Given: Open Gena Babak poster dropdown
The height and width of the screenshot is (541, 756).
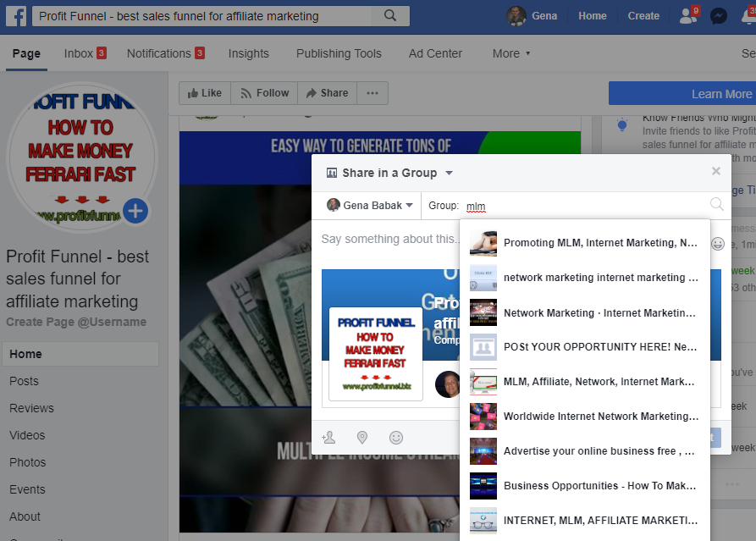Looking at the screenshot, I should (370, 206).
